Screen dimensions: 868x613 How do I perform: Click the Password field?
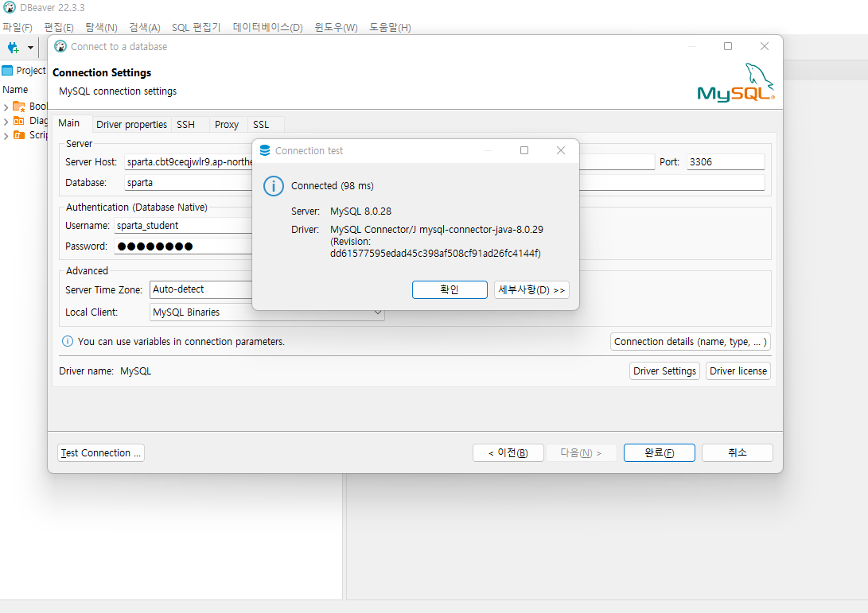pos(183,246)
